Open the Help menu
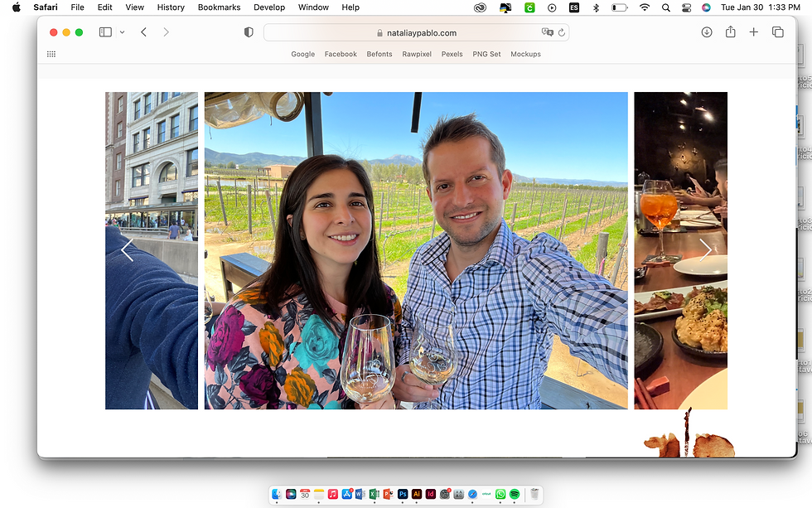 click(350, 7)
